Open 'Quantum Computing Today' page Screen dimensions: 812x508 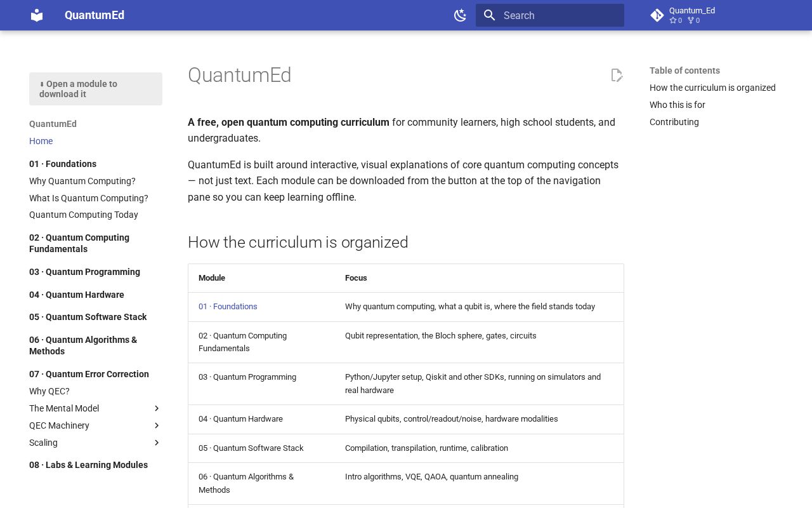[84, 215]
